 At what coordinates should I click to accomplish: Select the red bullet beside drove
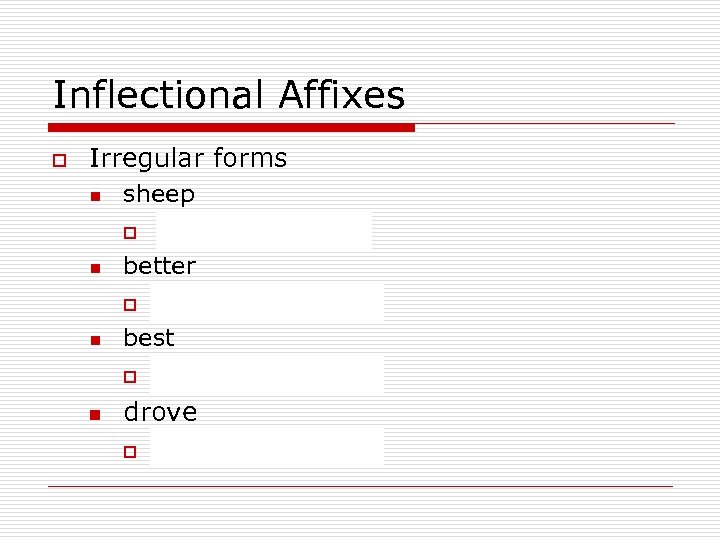tap(94, 415)
